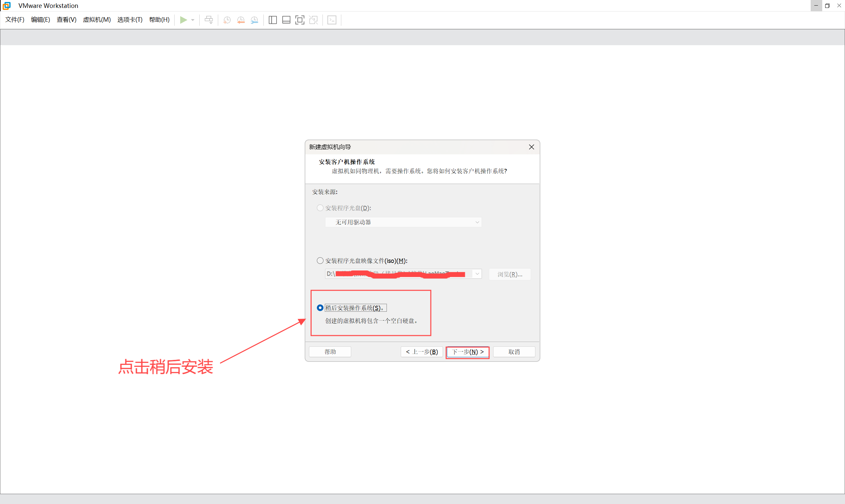Open the 选项卡(T) menu
Image resolution: width=845 pixels, height=504 pixels.
[x=130, y=20]
